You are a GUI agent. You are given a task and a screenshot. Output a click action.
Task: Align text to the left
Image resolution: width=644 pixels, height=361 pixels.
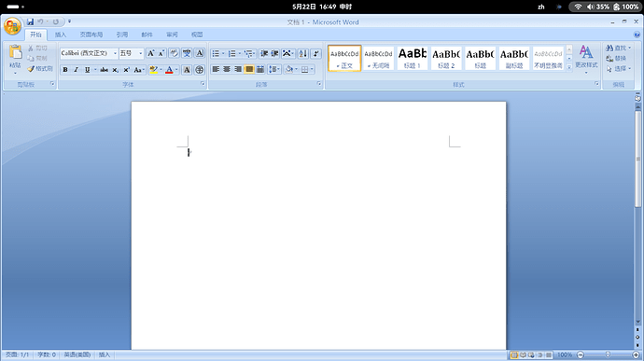[216, 69]
